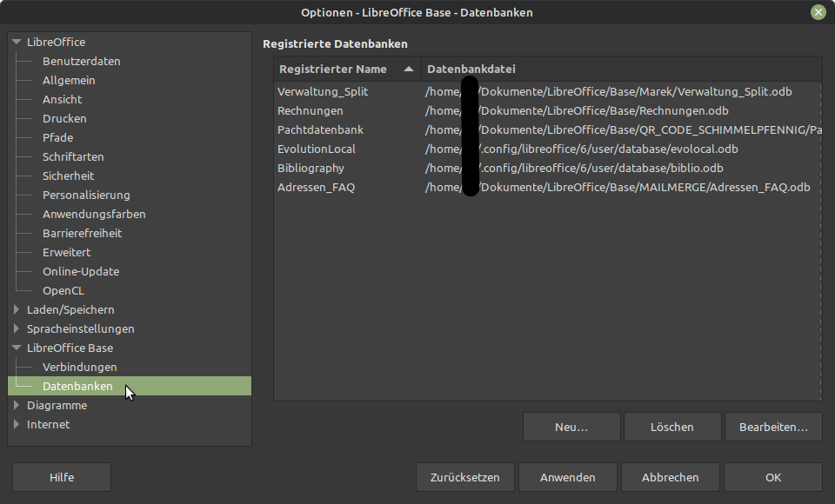Click the Laden/Speichern category label

[70, 309]
